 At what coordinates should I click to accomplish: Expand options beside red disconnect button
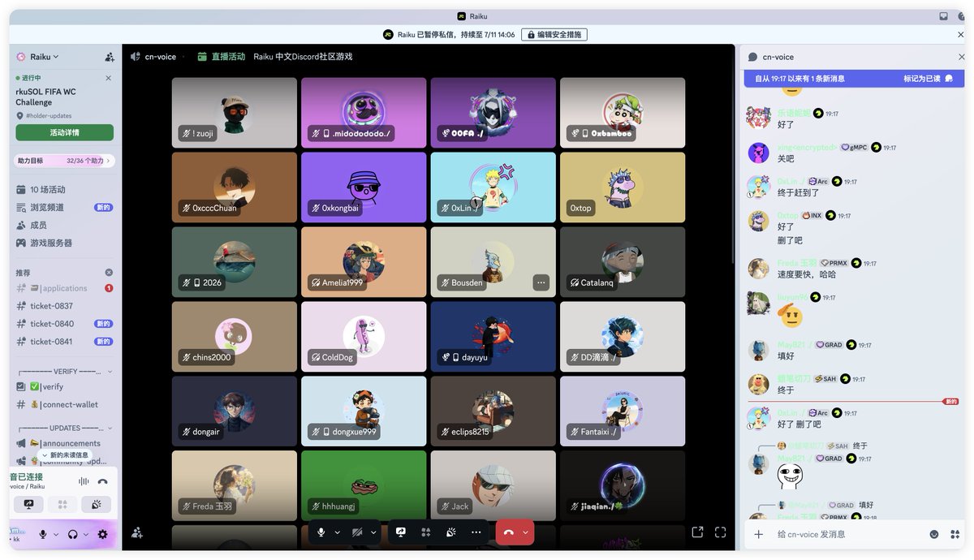pyautogui.click(x=526, y=532)
